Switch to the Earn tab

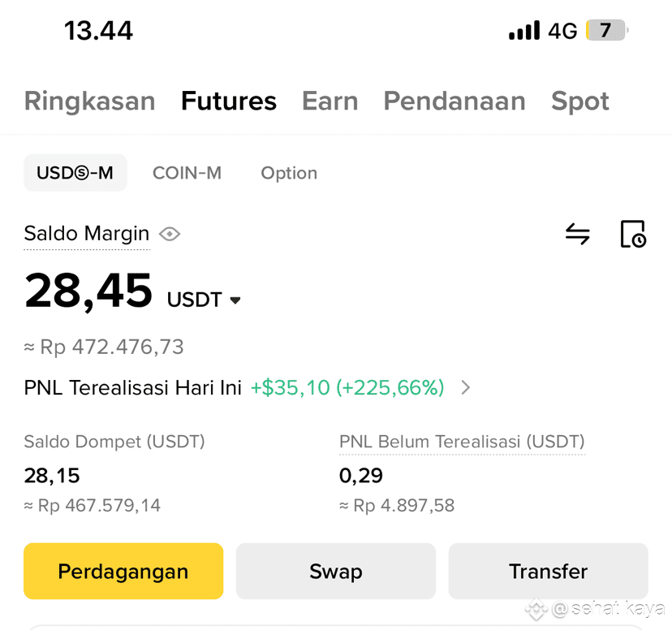tap(330, 101)
